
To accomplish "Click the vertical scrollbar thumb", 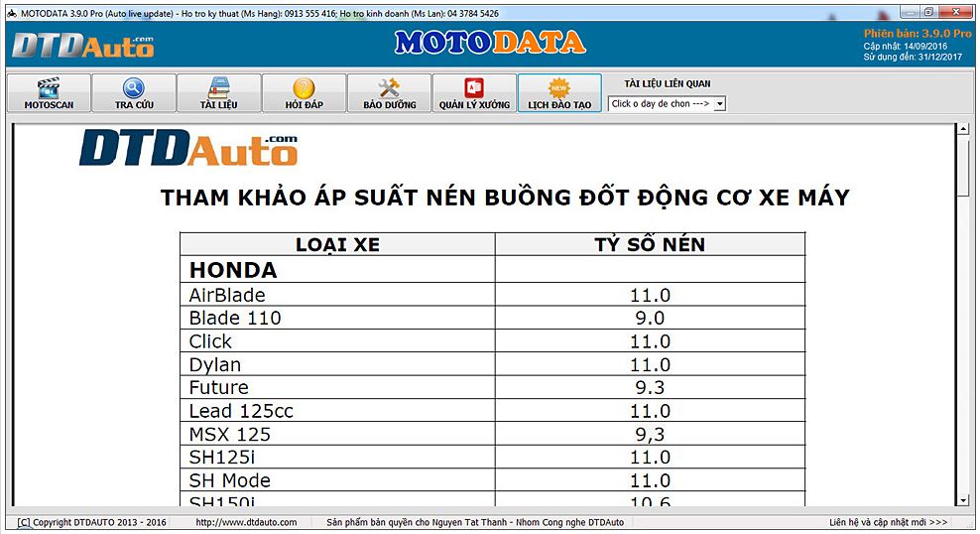I will [963, 167].
